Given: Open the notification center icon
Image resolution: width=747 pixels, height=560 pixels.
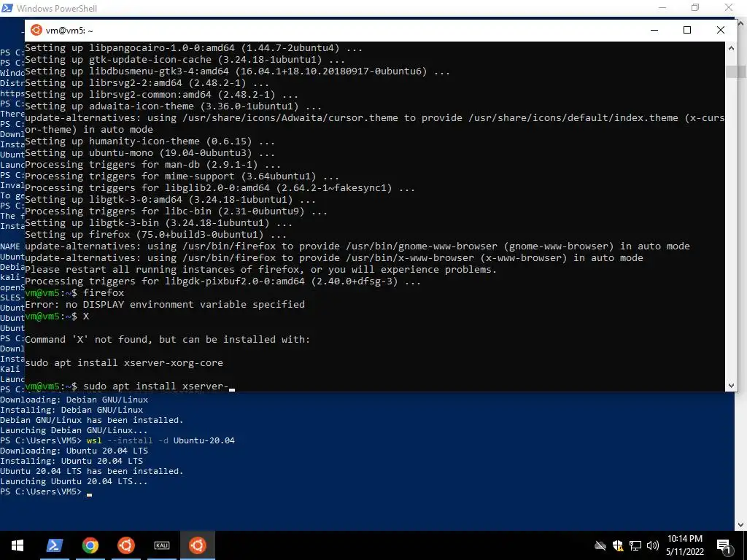Looking at the screenshot, I should (724, 546).
